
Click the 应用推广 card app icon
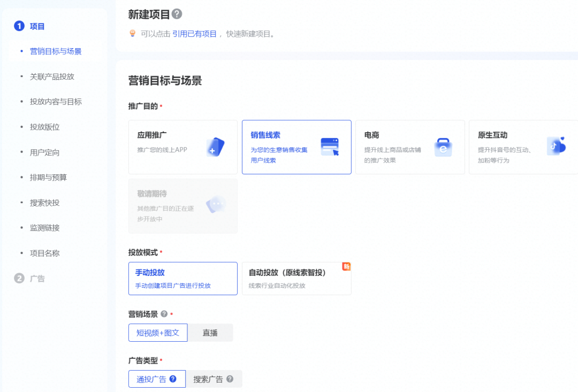pyautogui.click(x=216, y=147)
